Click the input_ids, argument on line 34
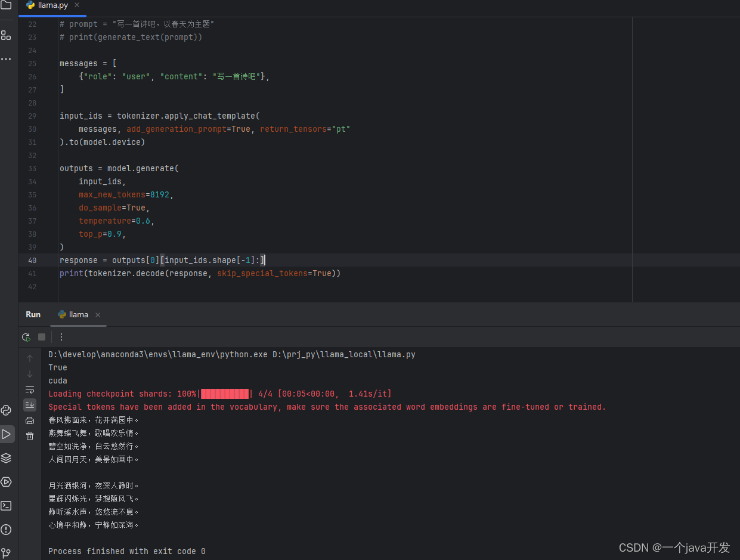The width and height of the screenshot is (740, 560). point(102,181)
